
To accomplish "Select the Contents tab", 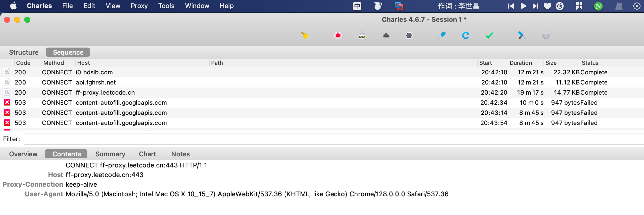I will (x=66, y=154).
